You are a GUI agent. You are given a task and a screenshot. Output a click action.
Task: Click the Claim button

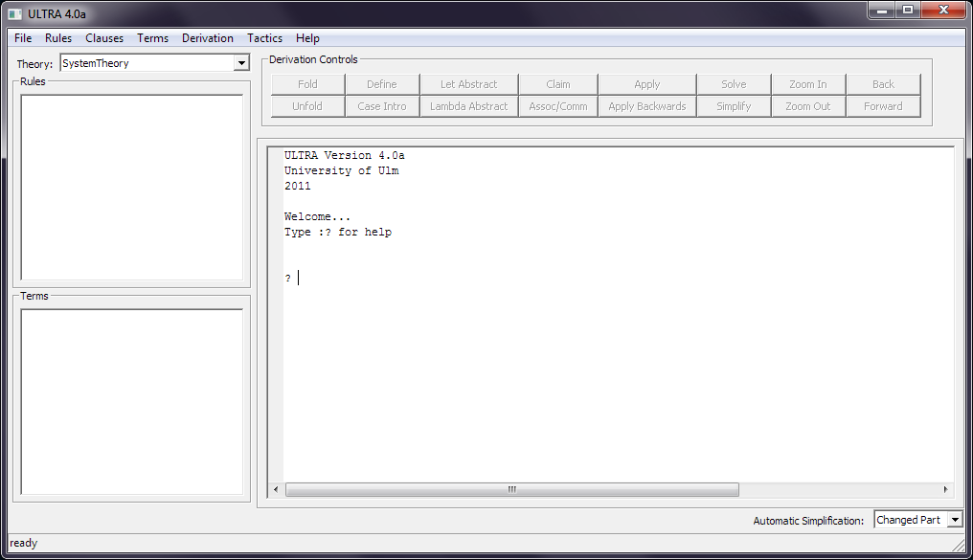tap(558, 84)
